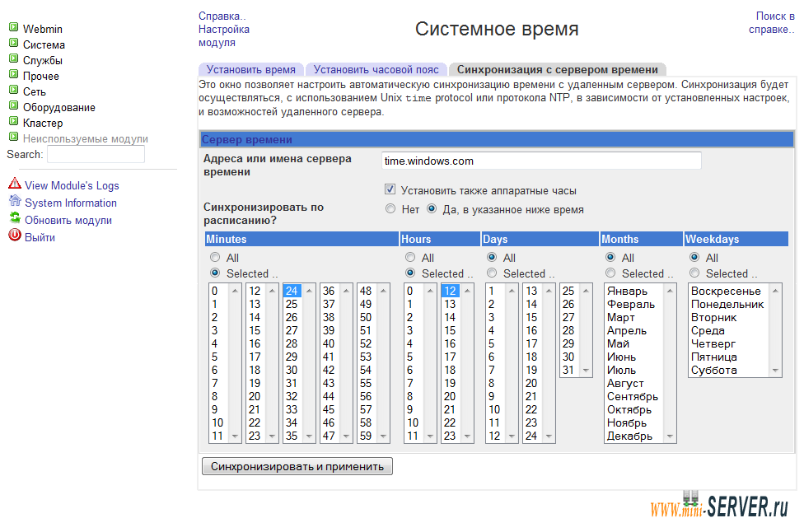Select day 25 in Days list
The height and width of the screenshot is (532, 804).
pyautogui.click(x=568, y=291)
